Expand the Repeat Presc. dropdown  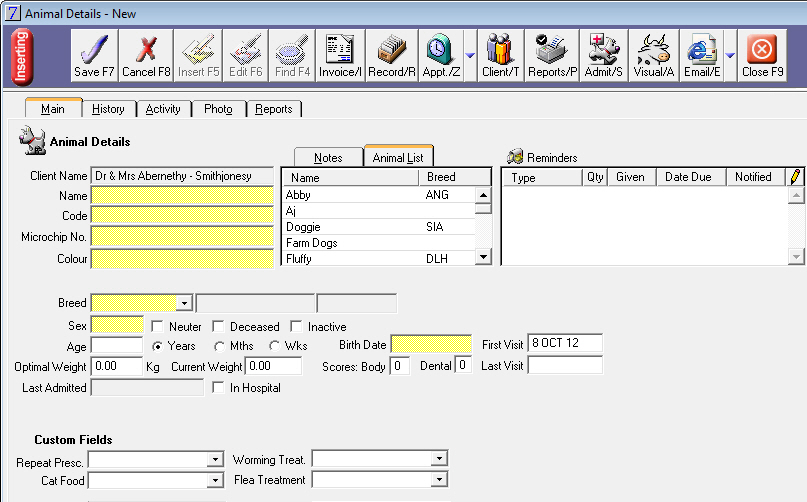pyautogui.click(x=215, y=459)
